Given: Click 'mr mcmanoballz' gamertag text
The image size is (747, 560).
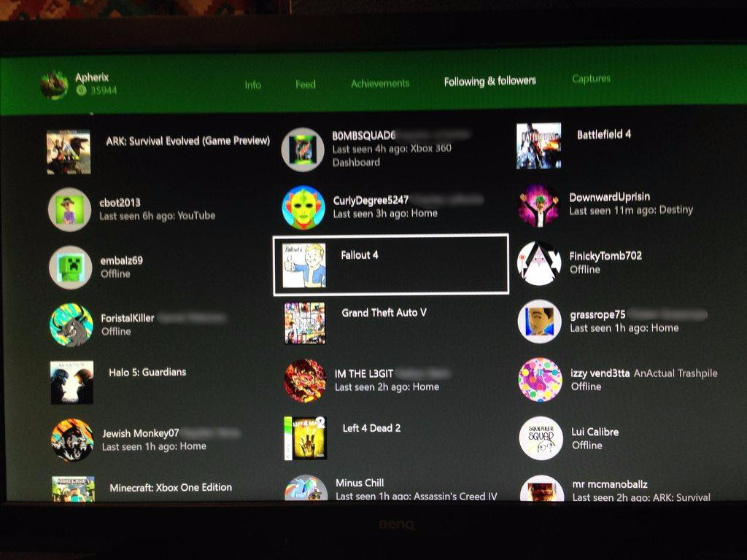Looking at the screenshot, I should (610, 484).
